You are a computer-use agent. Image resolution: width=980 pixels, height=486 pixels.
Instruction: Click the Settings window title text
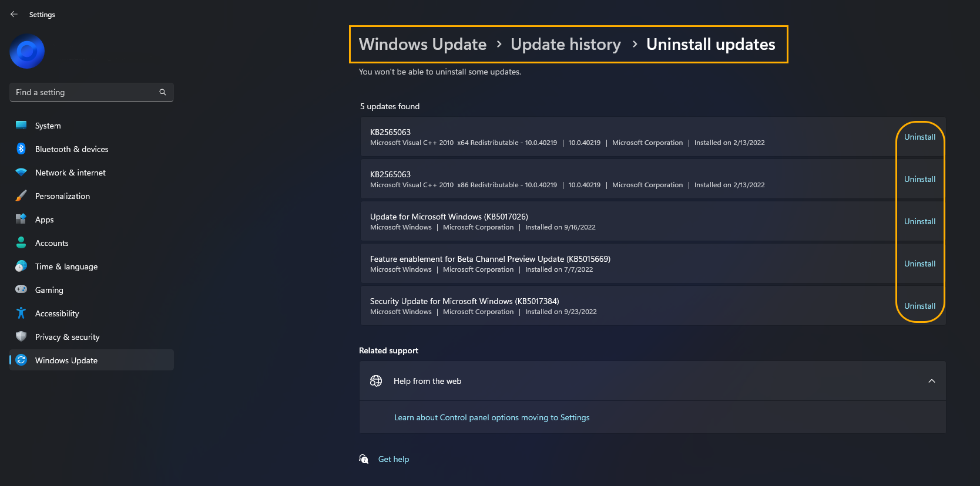click(42, 15)
